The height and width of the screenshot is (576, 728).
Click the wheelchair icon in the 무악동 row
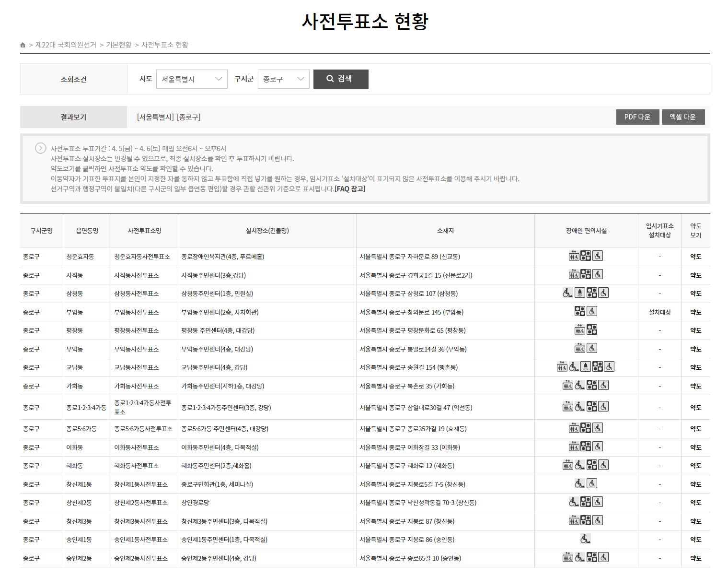click(592, 348)
